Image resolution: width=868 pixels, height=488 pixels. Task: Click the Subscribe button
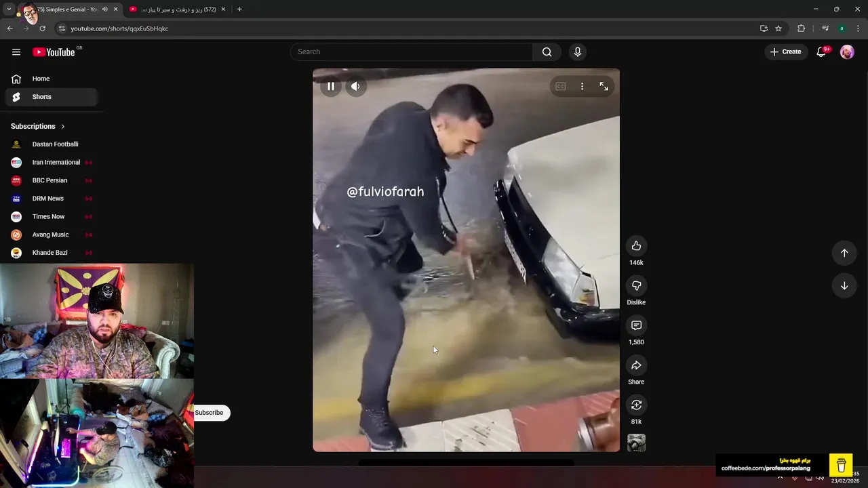point(209,413)
